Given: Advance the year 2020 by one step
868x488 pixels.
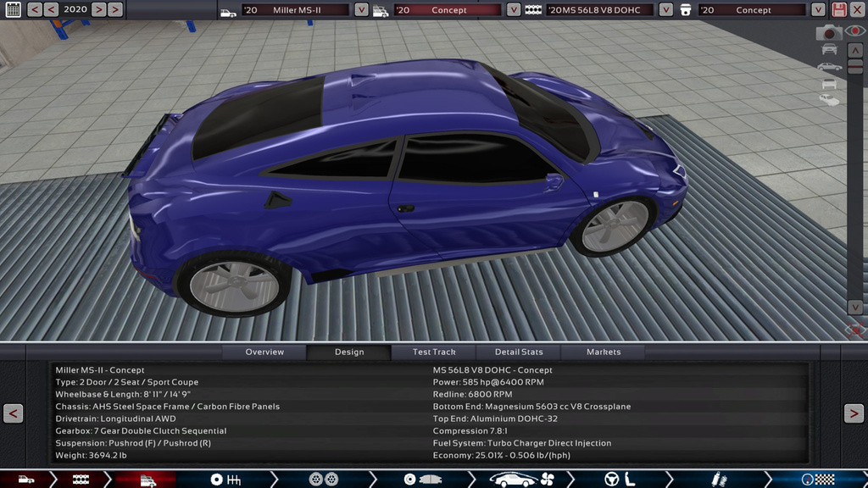Looking at the screenshot, I should coord(98,10).
